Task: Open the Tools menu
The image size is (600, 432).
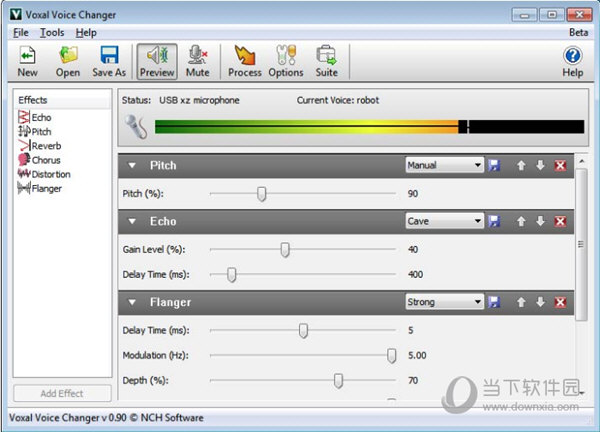Action: 52,33
